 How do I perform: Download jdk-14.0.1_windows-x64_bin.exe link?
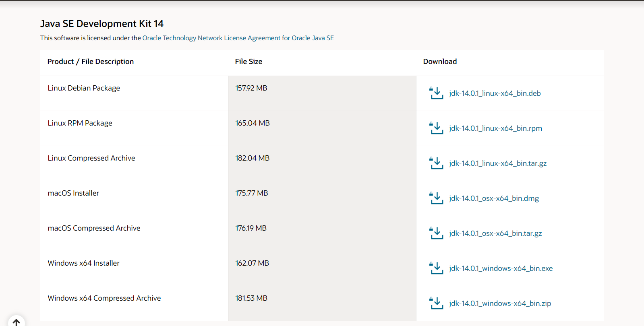[x=501, y=268]
